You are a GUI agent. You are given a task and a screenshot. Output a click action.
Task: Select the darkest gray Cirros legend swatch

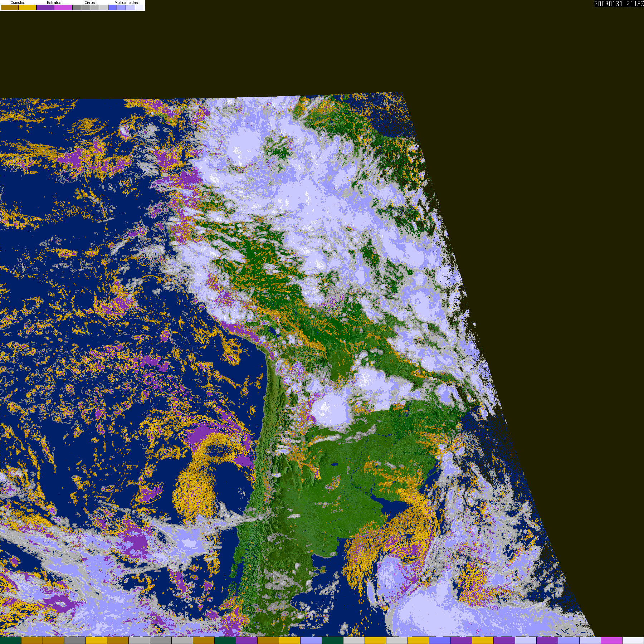coord(77,7)
